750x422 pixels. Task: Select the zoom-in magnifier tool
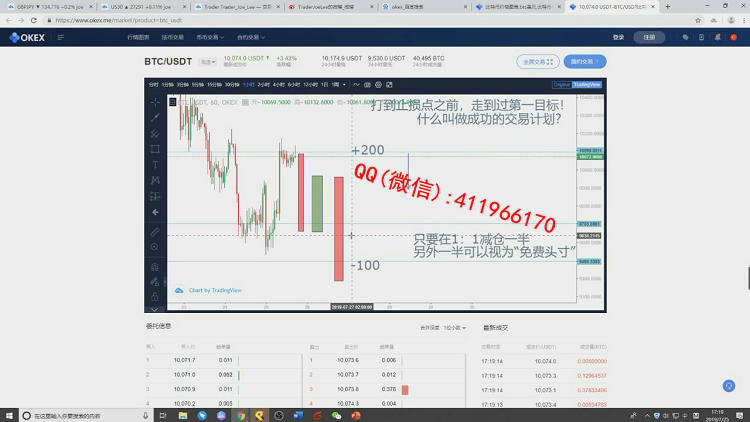tap(155, 247)
